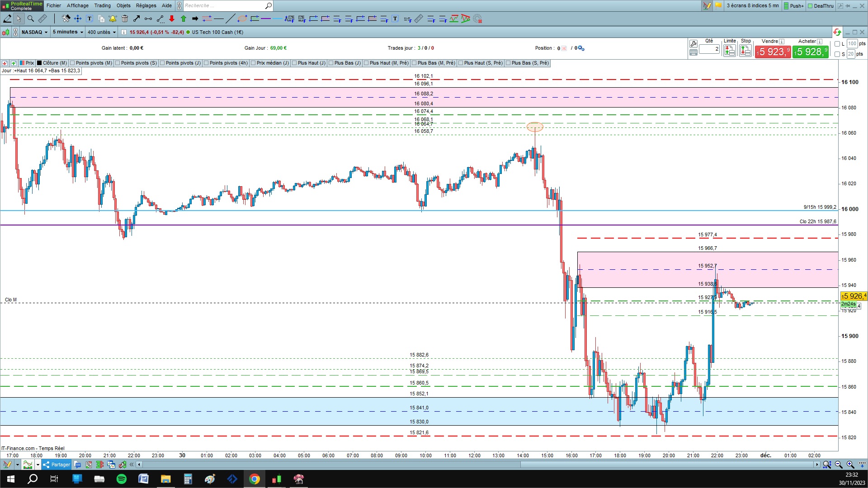Activate the magnifier zoom tool
This screenshot has width=868, height=488.
coord(30,19)
